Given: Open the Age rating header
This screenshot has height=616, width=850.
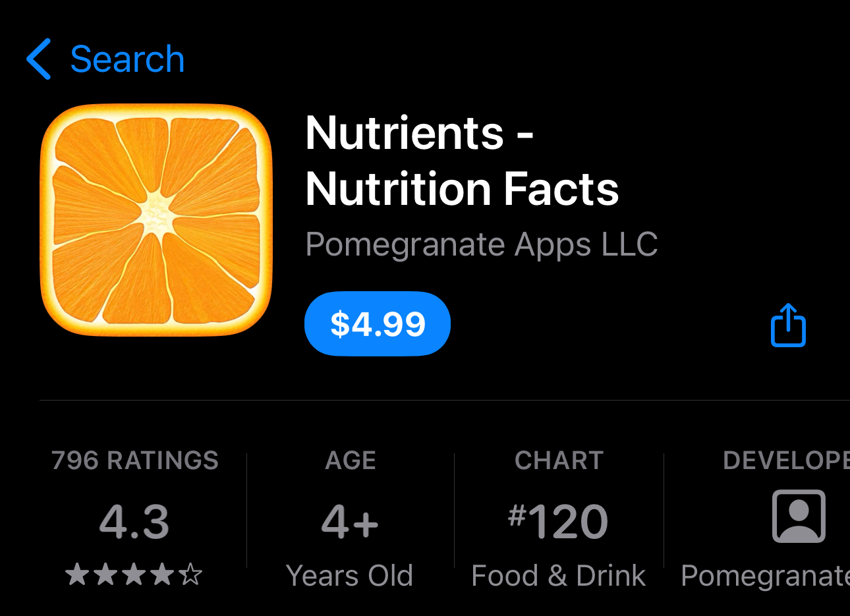Looking at the screenshot, I should point(351,461).
